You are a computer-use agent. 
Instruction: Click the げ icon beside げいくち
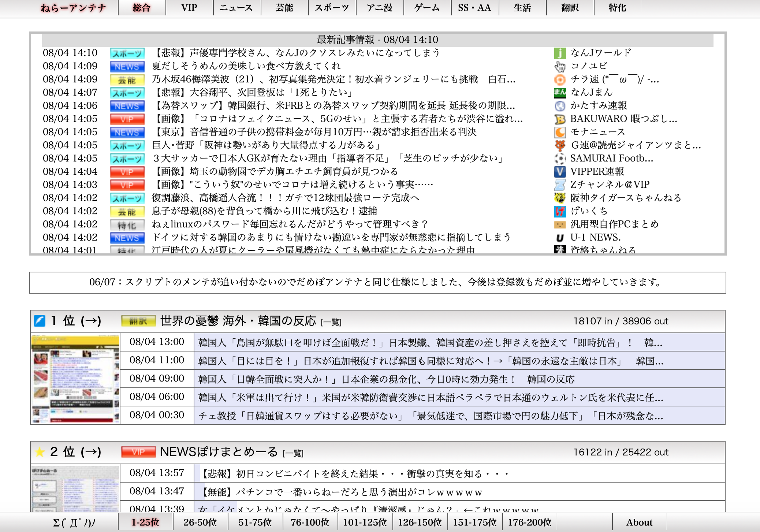point(561,211)
